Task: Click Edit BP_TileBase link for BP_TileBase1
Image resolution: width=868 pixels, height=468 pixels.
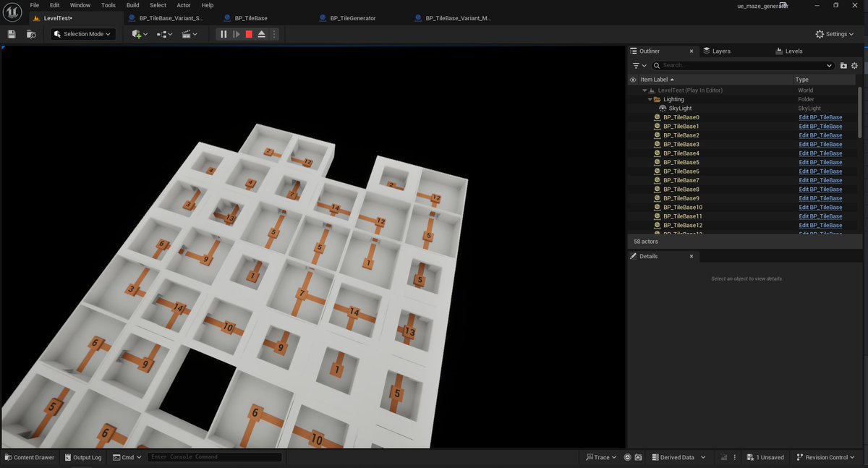Action: pos(820,127)
